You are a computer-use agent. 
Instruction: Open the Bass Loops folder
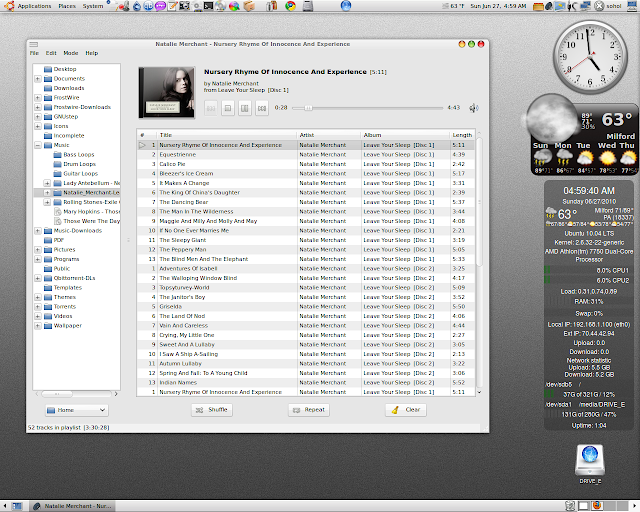click(74, 155)
